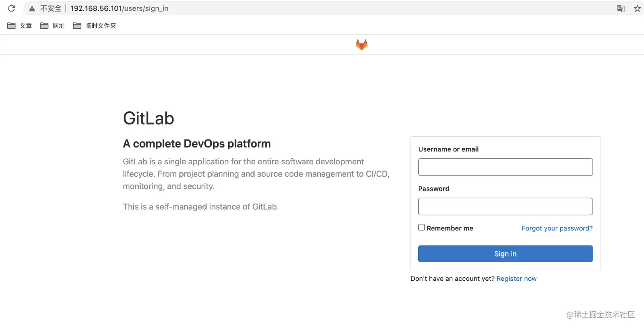This screenshot has width=644, height=328.
Task: Click the Username or email field
Action: (x=505, y=167)
